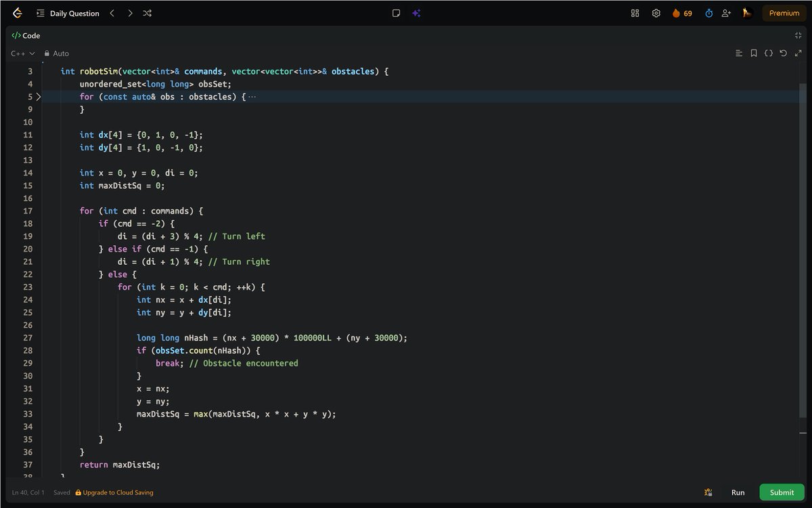
Task: Open the layout grid icon
Action: (x=635, y=13)
